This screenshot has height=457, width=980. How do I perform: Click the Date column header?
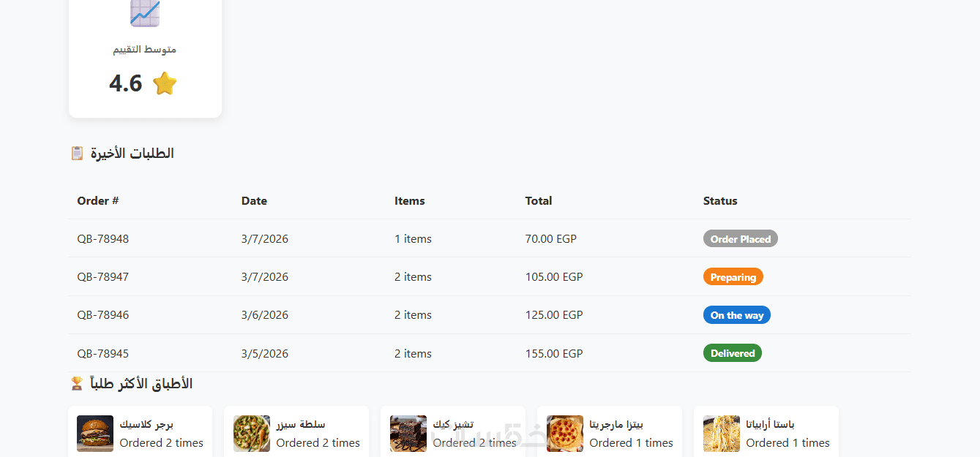tap(254, 201)
